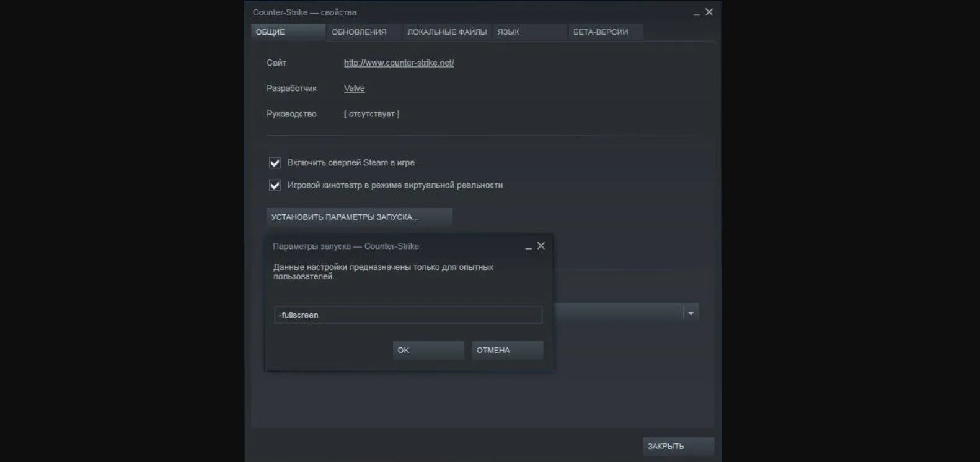Screen dimensions: 980x462
Task: Open the ОБНОВЛЕНИЯ tab
Action: (x=364, y=32)
